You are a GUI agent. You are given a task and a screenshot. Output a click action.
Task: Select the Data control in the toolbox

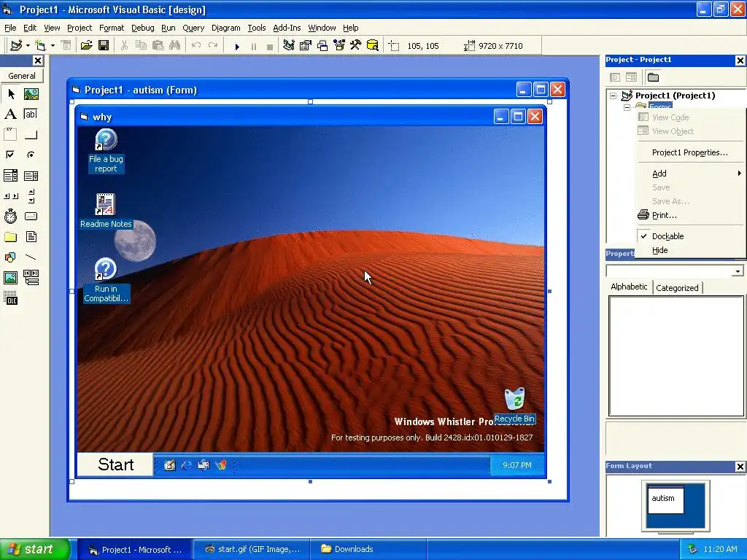31,277
